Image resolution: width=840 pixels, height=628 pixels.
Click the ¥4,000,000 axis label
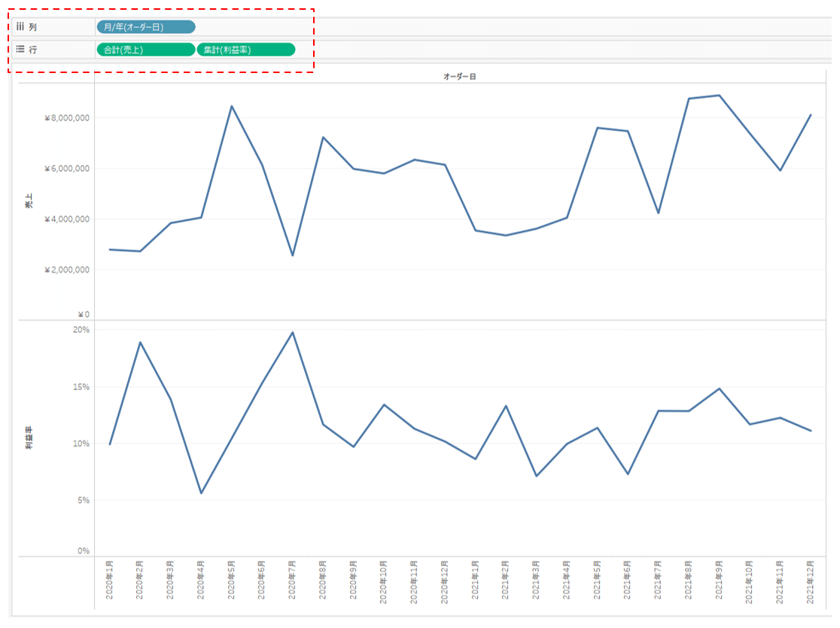pos(67,219)
